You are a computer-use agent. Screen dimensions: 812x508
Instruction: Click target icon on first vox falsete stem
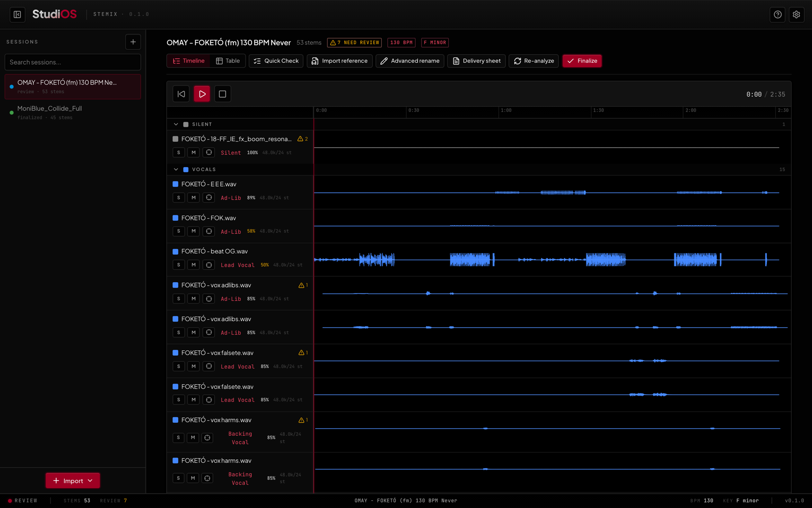(209, 366)
